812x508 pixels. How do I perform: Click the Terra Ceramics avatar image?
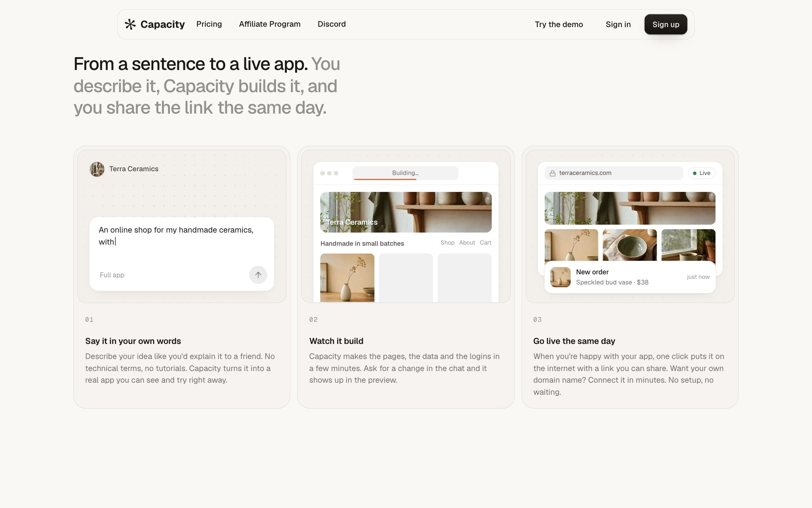pos(97,169)
